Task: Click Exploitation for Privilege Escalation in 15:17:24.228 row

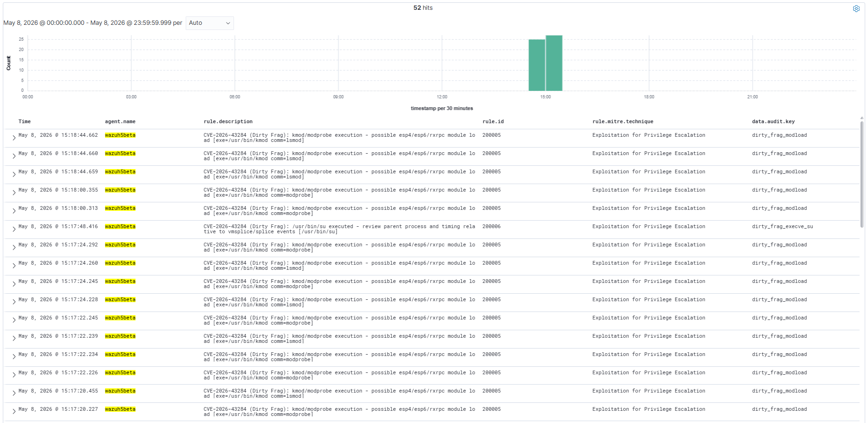Action: point(649,299)
